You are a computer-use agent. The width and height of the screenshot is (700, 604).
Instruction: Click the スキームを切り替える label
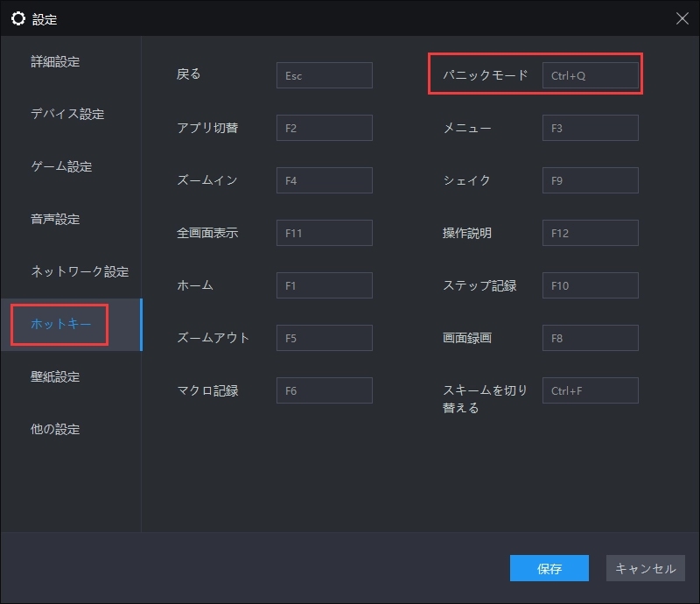[485, 399]
